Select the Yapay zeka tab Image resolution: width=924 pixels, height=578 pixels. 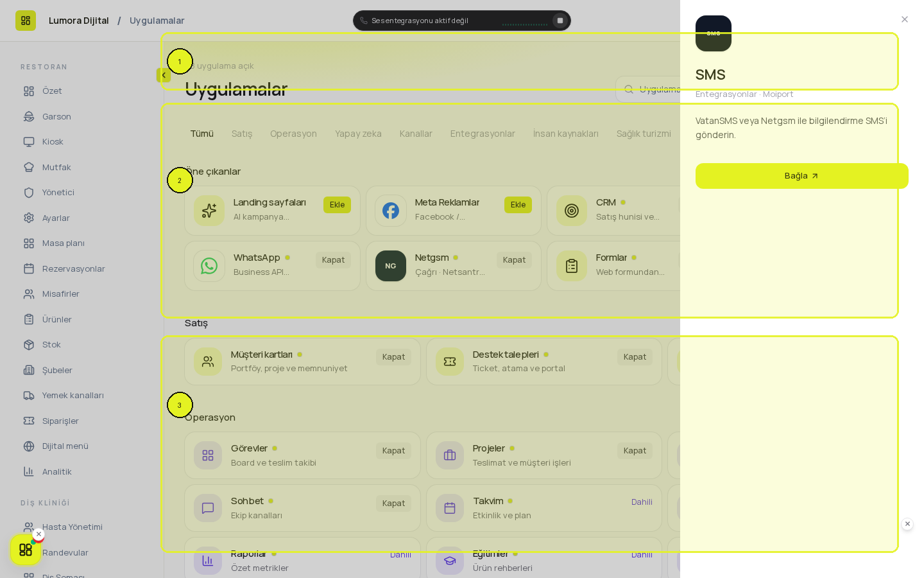tap(358, 134)
